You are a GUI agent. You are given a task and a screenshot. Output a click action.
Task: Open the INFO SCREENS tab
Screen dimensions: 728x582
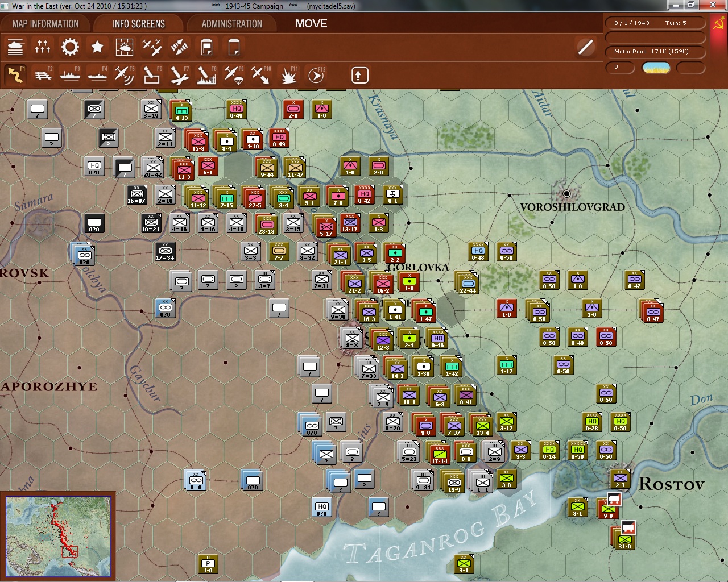click(x=138, y=24)
